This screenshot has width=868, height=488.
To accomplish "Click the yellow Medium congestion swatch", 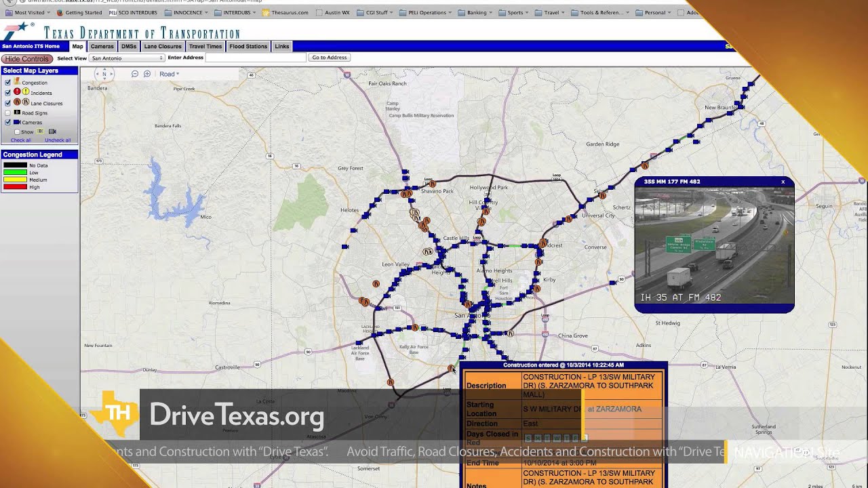I will pyautogui.click(x=15, y=180).
